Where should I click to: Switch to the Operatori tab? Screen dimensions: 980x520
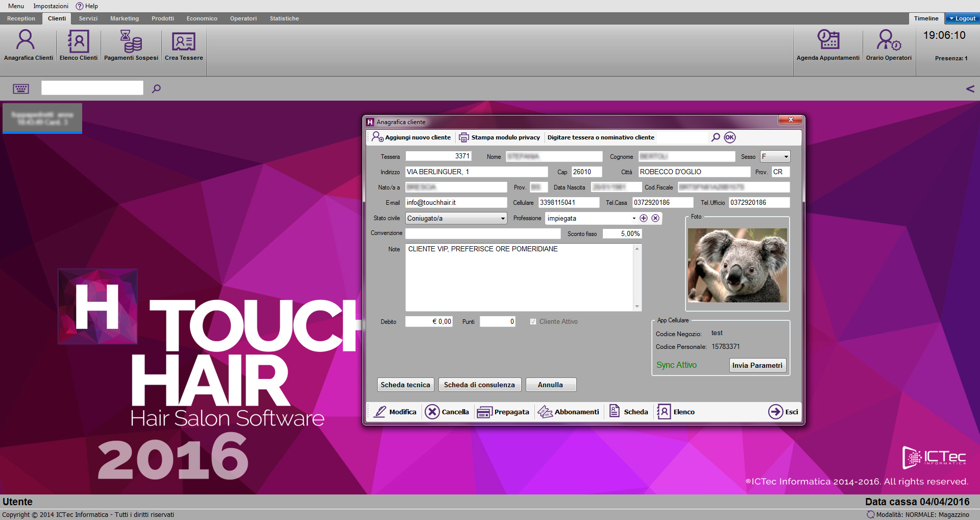click(x=243, y=18)
